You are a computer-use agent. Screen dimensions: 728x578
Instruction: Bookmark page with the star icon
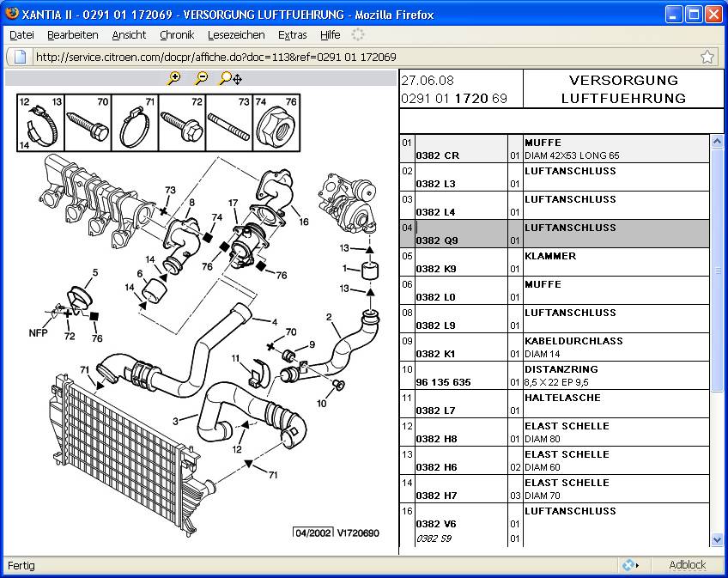click(x=707, y=58)
